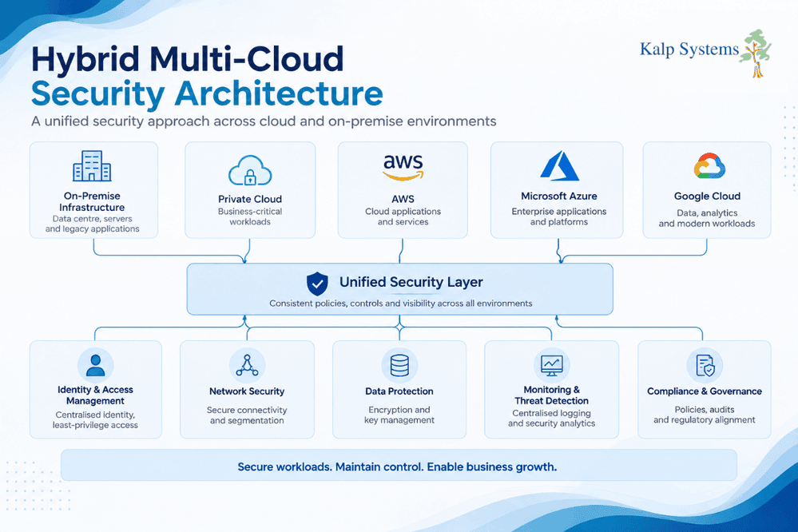
Task: Click the Kalp Systems tree logo
Action: [x=756, y=53]
